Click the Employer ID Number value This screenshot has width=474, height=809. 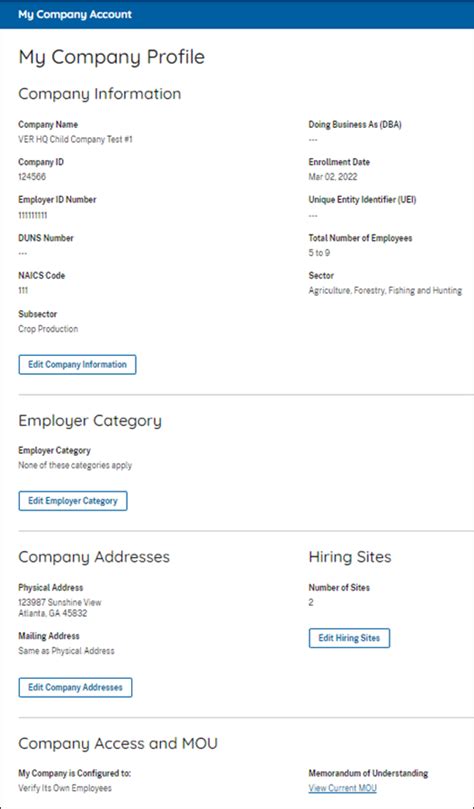32,215
